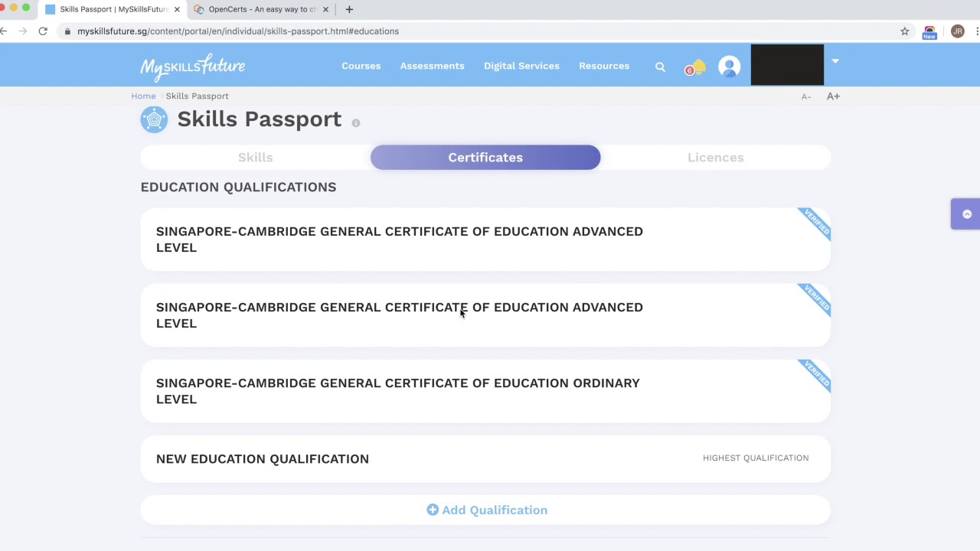Screen dimensions: 980x551
Task: Open the notifications bell icon
Action: [695, 68]
